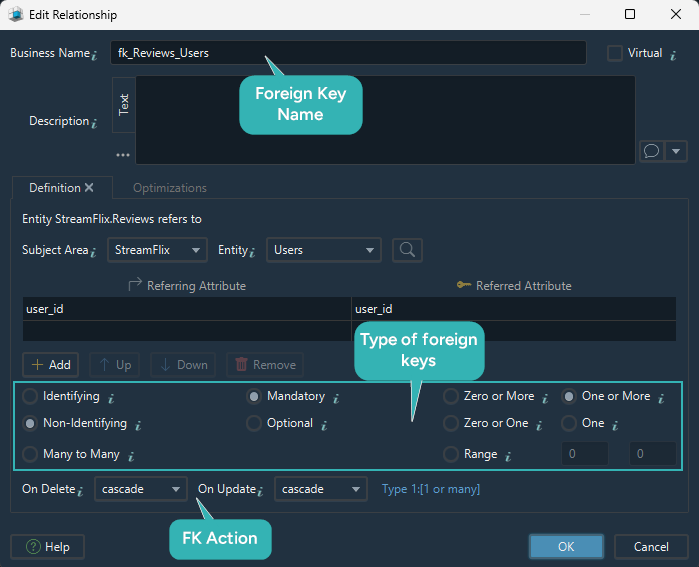The height and width of the screenshot is (567, 699).
Task: Click the Many to Many info icon
Action: (x=131, y=456)
